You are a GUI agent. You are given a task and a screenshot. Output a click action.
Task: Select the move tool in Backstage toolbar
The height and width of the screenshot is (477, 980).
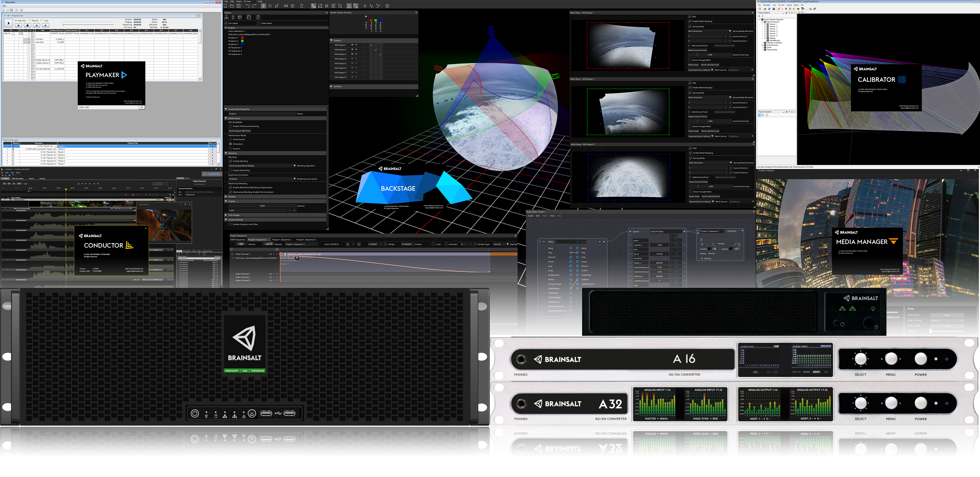tap(263, 6)
